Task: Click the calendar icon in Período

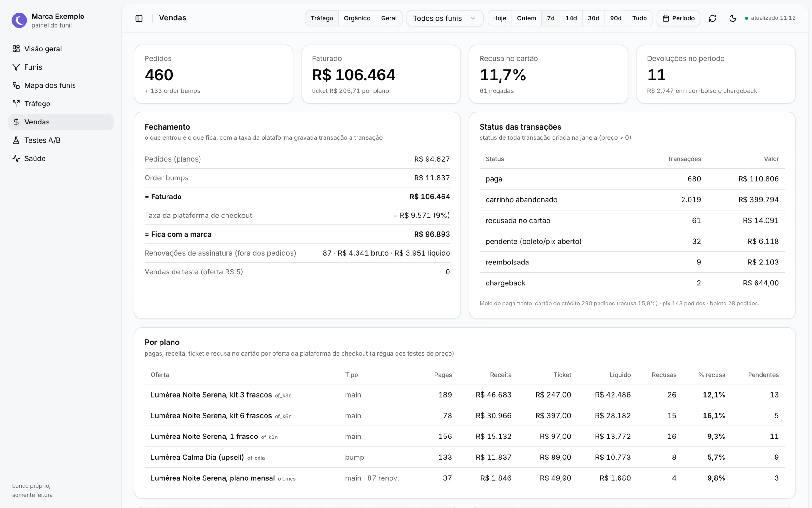Action: [x=666, y=18]
